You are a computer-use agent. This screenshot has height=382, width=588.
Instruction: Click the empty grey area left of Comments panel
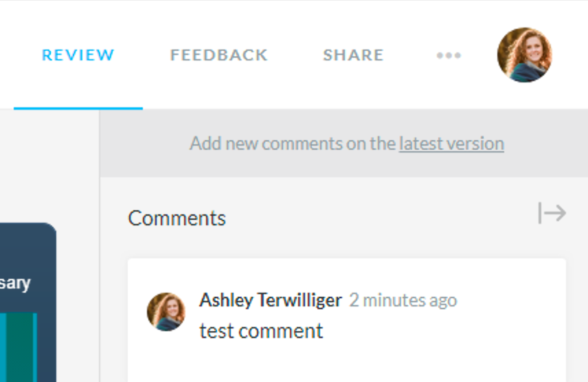coord(48,165)
